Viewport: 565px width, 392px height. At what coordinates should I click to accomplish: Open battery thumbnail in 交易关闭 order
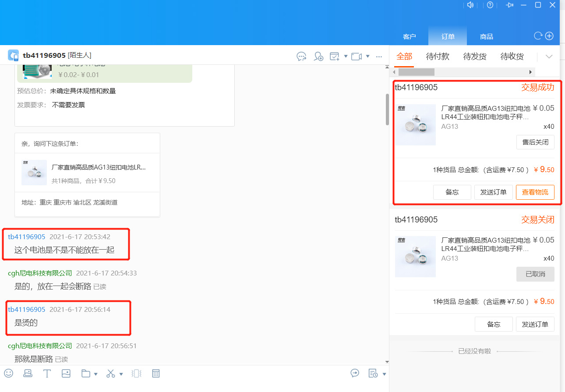click(415, 257)
